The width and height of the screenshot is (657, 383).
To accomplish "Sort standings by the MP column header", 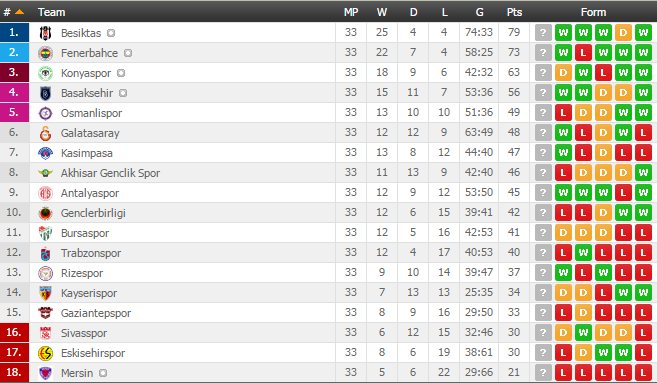I will 351,12.
